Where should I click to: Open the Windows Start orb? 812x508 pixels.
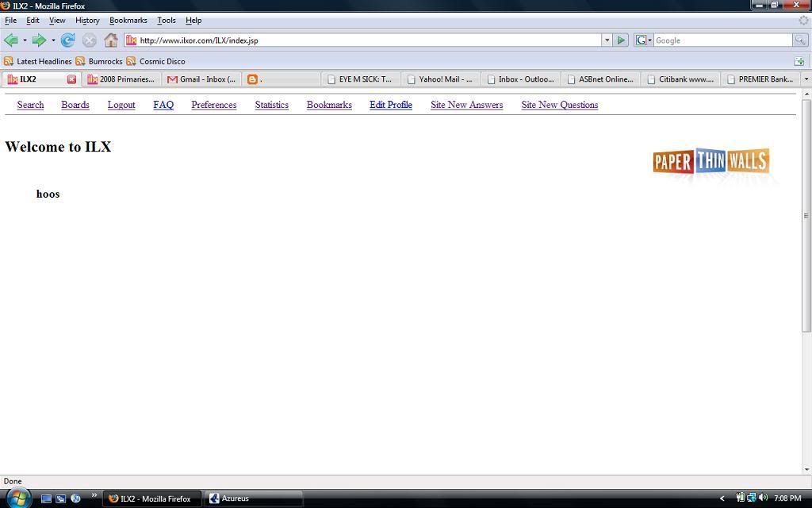click(x=17, y=498)
